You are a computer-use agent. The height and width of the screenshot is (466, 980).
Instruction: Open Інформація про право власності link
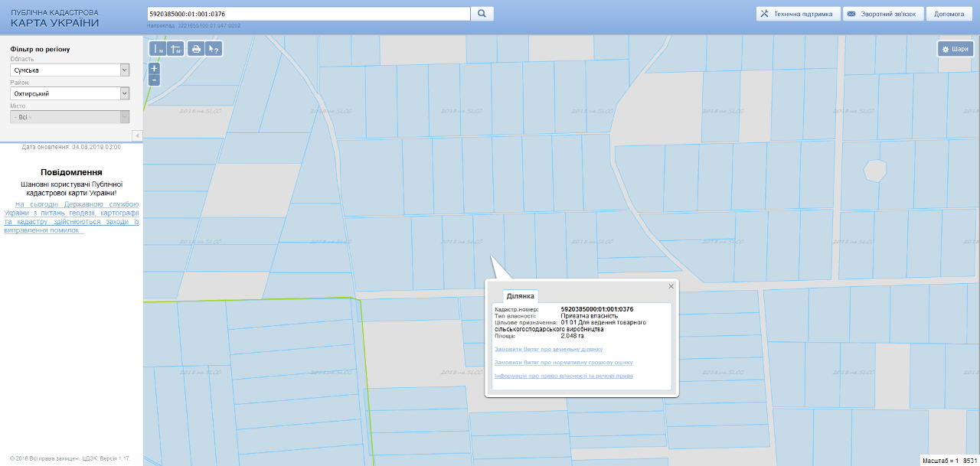click(563, 376)
